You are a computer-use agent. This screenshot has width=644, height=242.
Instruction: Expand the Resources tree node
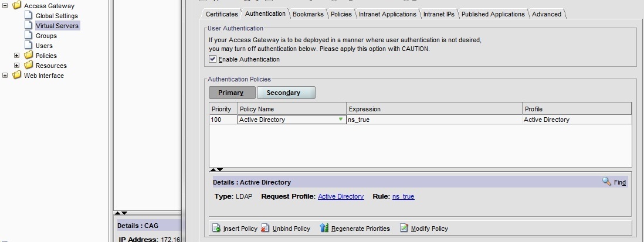(16, 65)
